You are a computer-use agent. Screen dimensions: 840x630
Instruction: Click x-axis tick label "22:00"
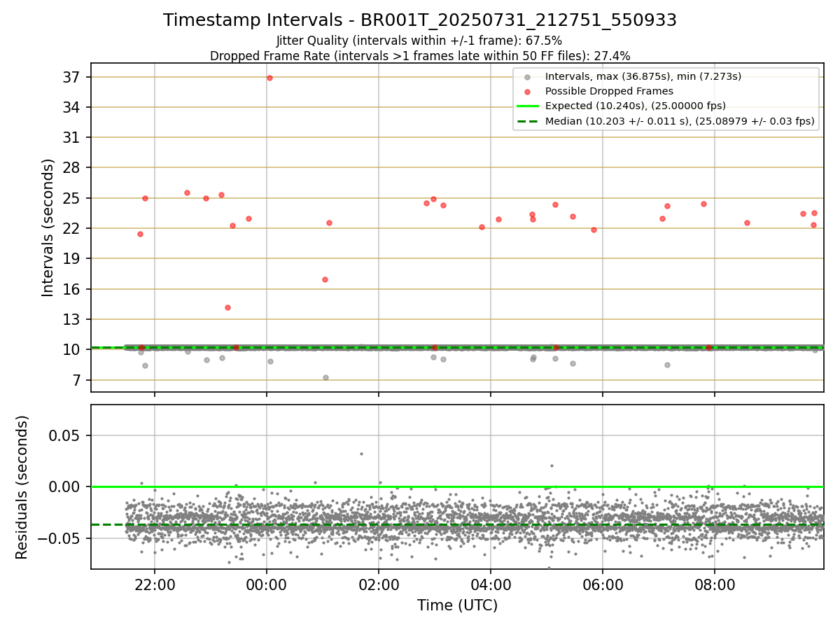[155, 584]
